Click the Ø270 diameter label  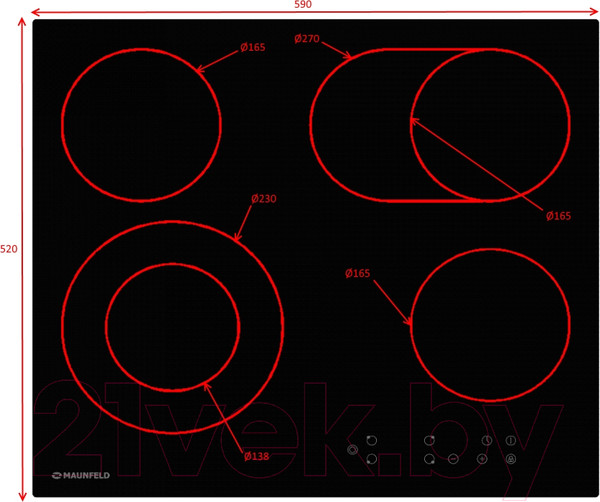(307, 39)
